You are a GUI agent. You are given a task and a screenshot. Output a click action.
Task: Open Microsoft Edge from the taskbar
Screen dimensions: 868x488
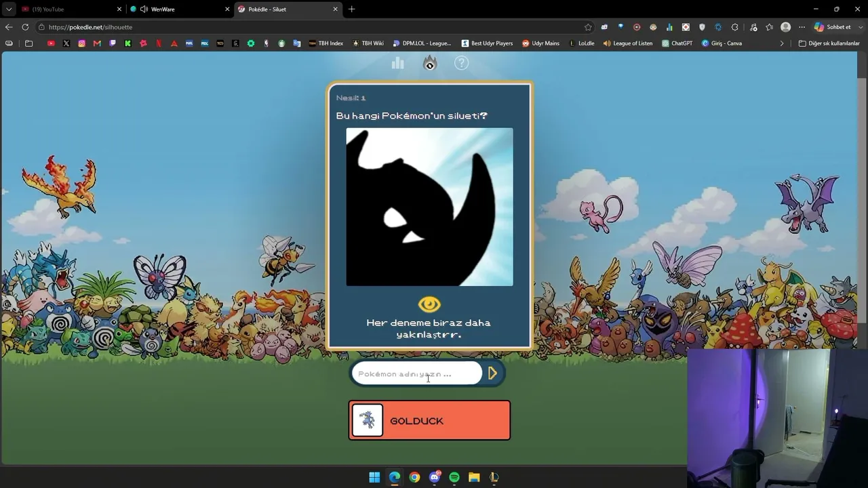tap(395, 477)
